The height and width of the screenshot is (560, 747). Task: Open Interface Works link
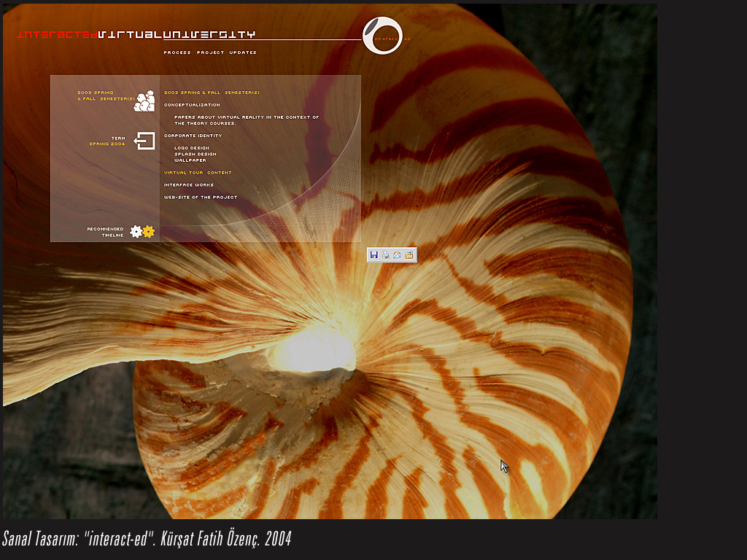coord(189,185)
